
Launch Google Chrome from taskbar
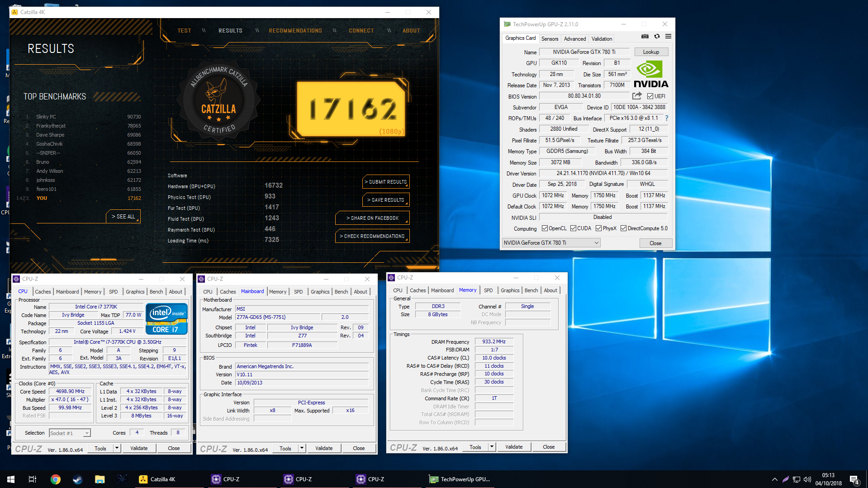coord(56,479)
